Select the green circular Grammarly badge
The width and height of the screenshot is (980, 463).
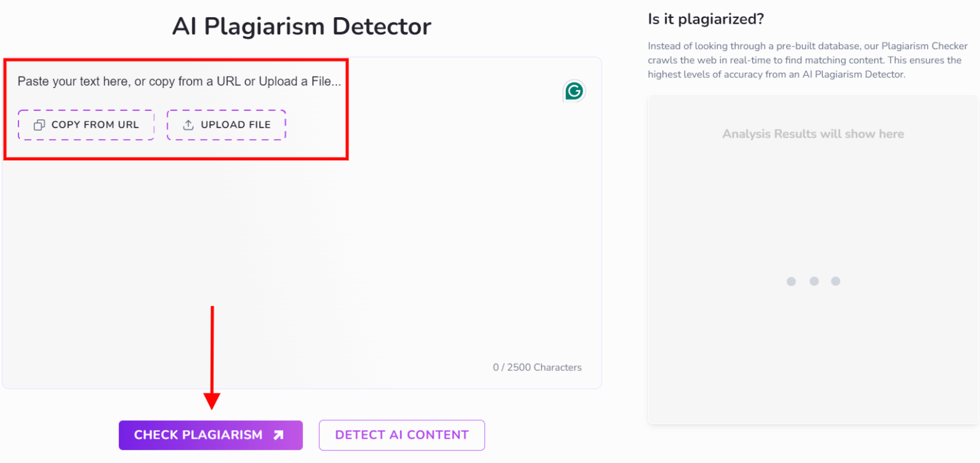(573, 91)
